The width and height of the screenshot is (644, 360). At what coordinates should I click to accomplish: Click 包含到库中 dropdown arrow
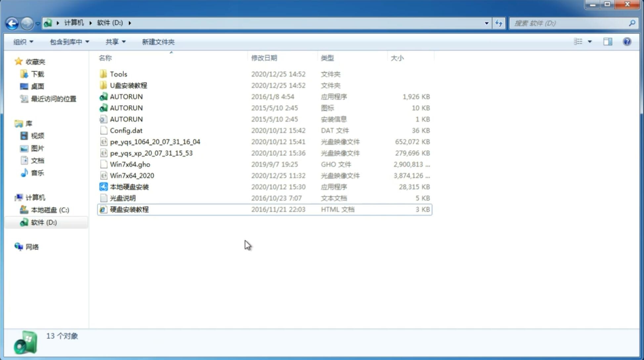tap(87, 42)
